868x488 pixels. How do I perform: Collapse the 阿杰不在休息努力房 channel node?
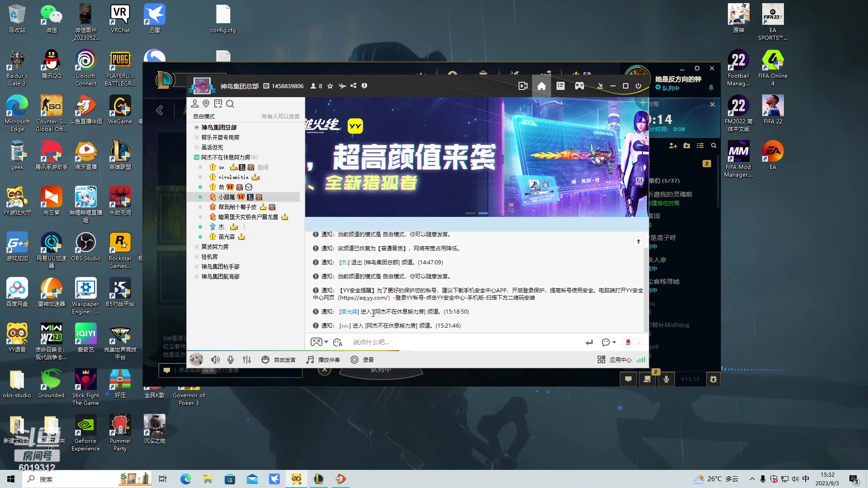(197, 157)
